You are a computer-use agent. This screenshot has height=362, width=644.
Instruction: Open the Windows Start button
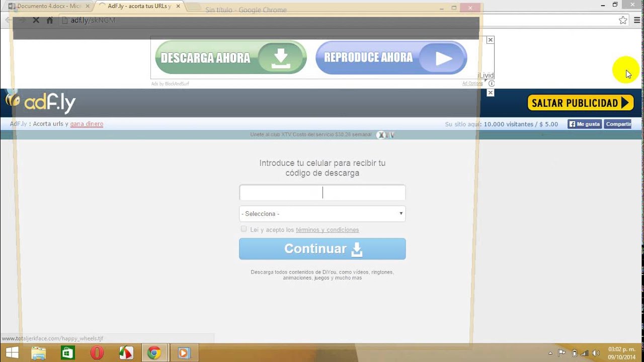click(x=12, y=353)
